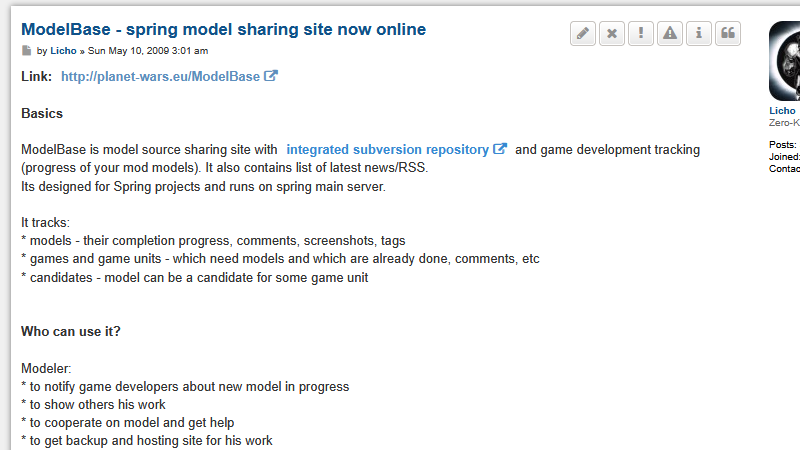The height and width of the screenshot is (450, 800).
Task: Follow the planet-wars.eu/ModelBase link
Action: [x=160, y=77]
